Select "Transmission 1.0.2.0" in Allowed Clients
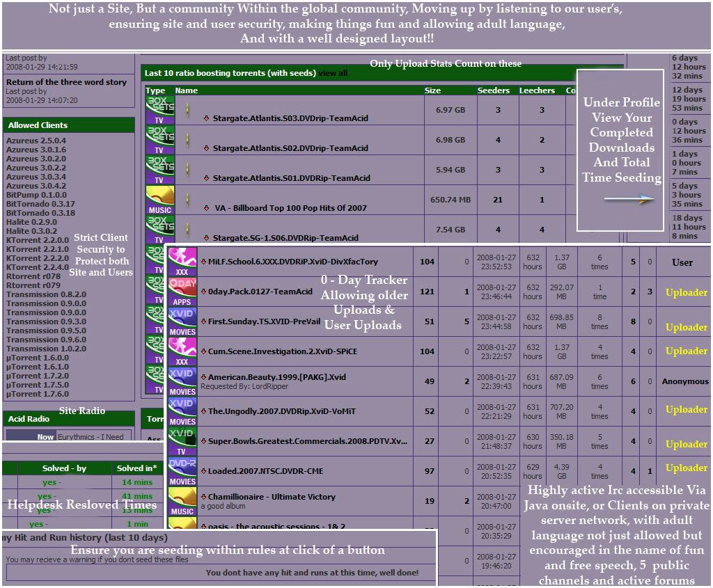 pos(46,349)
